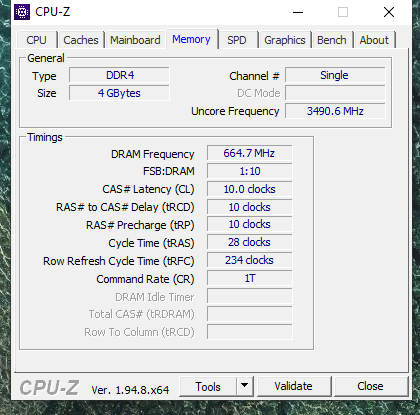The image size is (420, 415).
Task: Click the DDR4 memory type field
Action: click(119, 75)
